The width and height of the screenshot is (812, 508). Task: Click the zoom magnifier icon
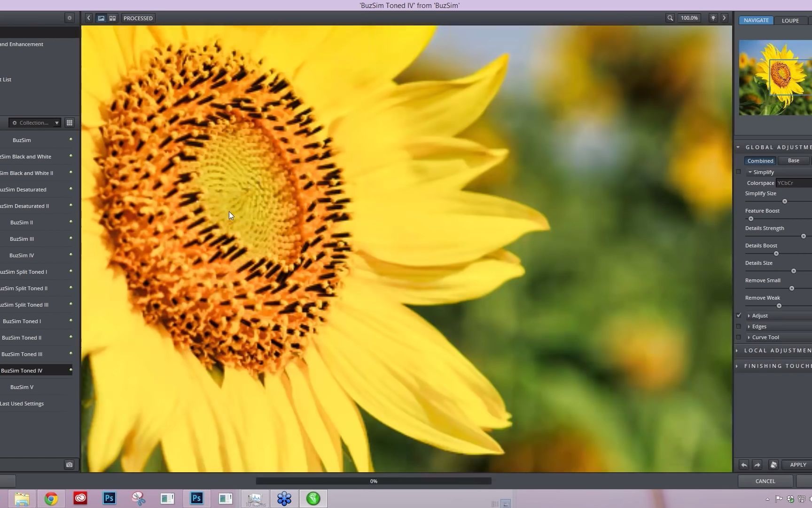coord(670,18)
